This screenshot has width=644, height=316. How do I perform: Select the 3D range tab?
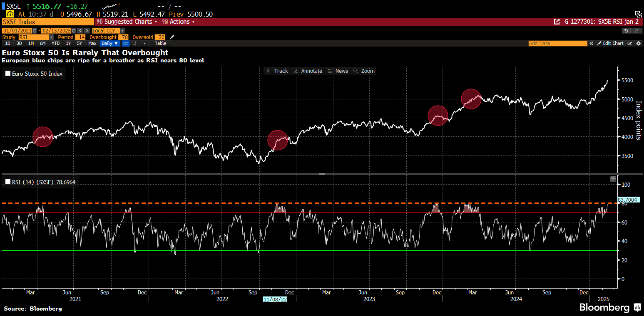(x=19, y=43)
